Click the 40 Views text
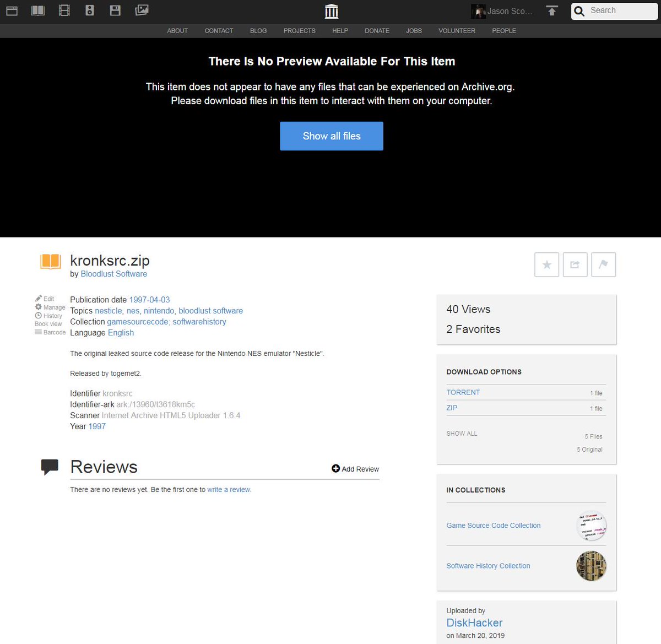 (468, 310)
